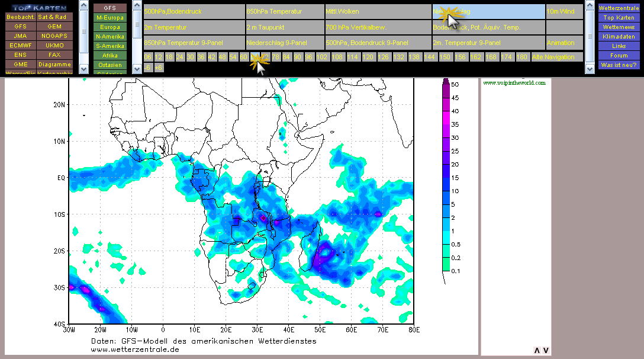Viewport: 644px width, 359px height.
Task: Show the 850hPa Temperatur map
Action: [x=285, y=11]
